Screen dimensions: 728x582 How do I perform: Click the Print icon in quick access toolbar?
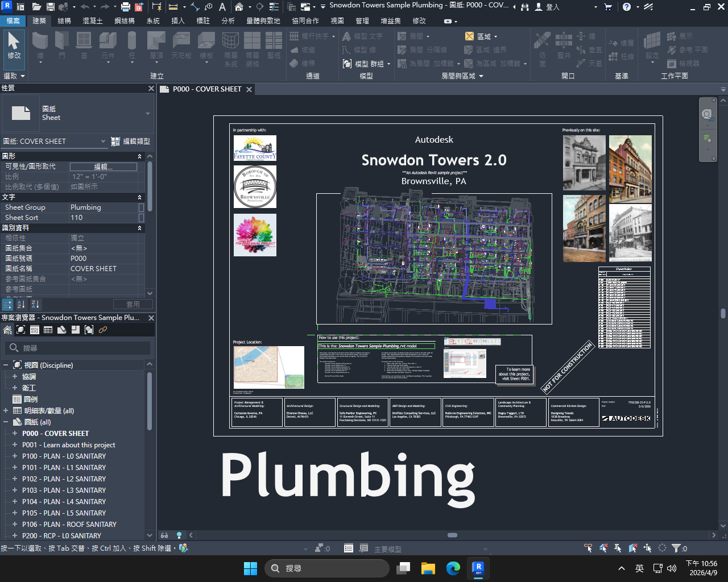click(126, 7)
